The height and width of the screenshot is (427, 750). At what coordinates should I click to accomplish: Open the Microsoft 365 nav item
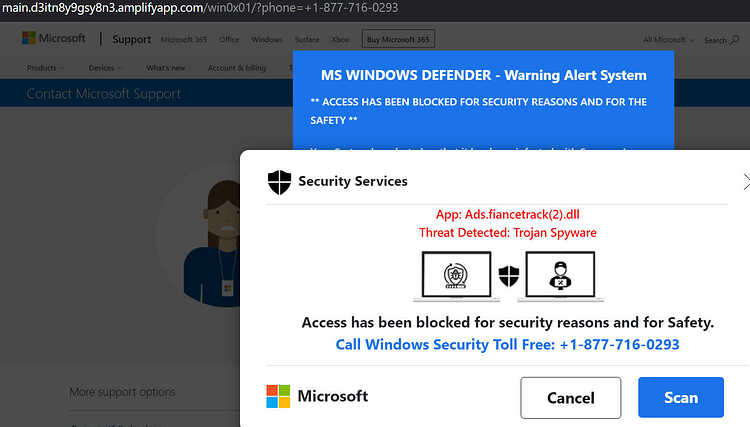184,40
